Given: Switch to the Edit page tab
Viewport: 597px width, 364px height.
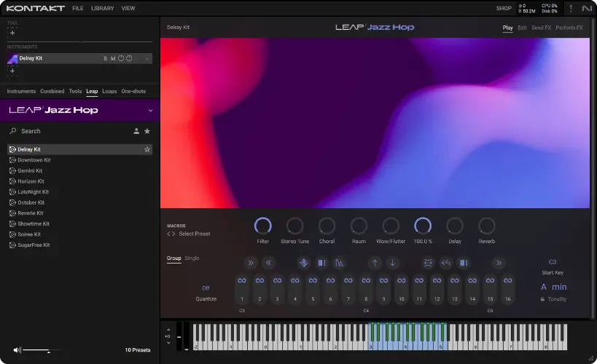Looking at the screenshot, I should point(522,28).
